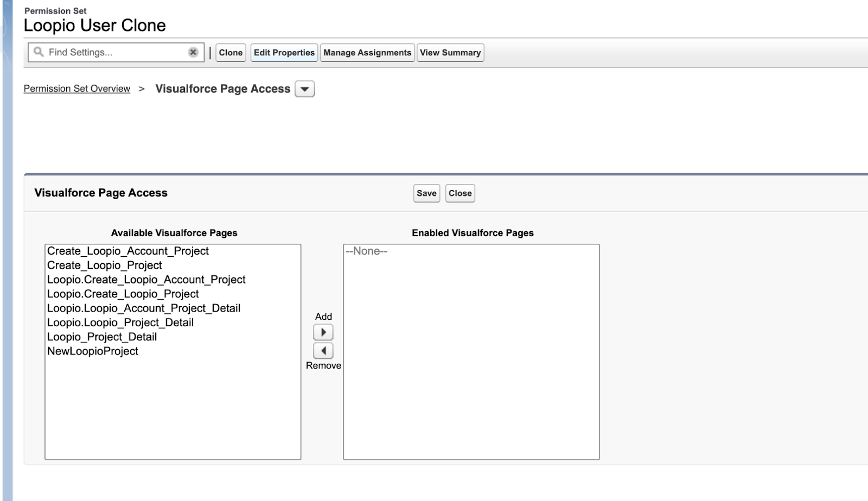Click the Clone button
The width and height of the screenshot is (868, 501).
click(231, 52)
